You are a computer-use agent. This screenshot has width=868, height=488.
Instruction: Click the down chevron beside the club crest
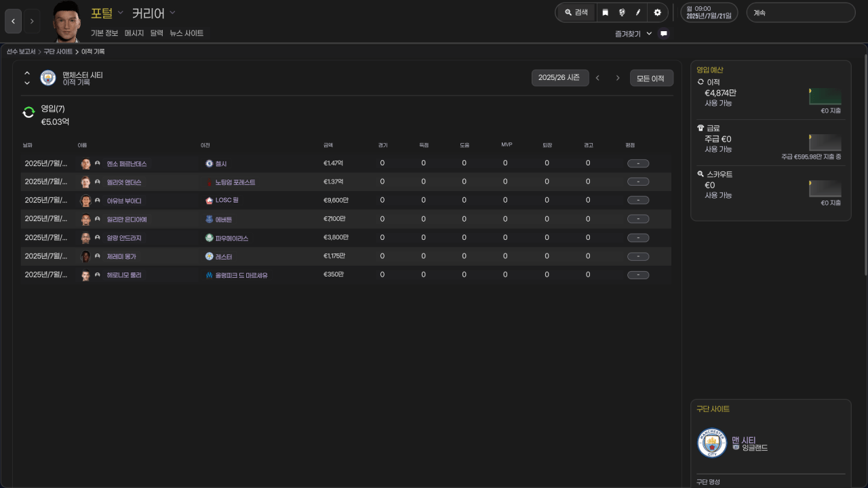(27, 83)
